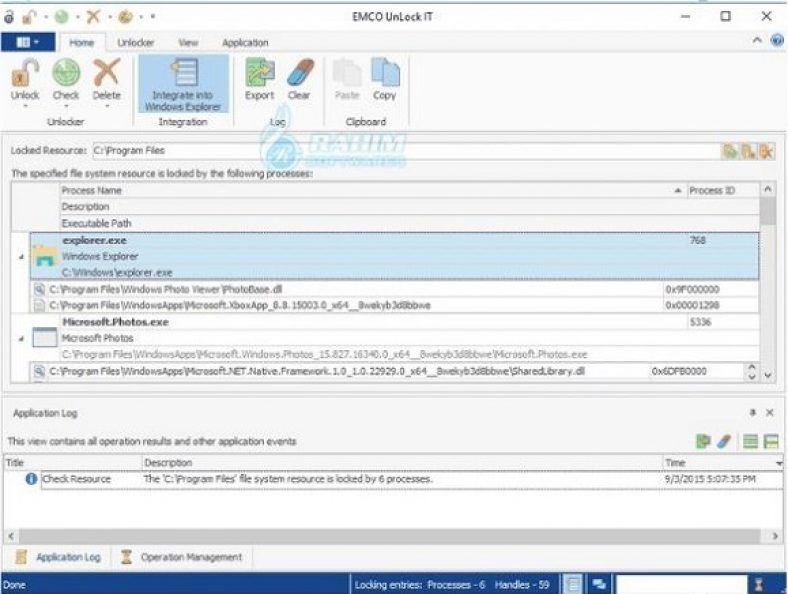
Task: Select the Microsoft.XboxApp locked folder row
Action: 395,306
